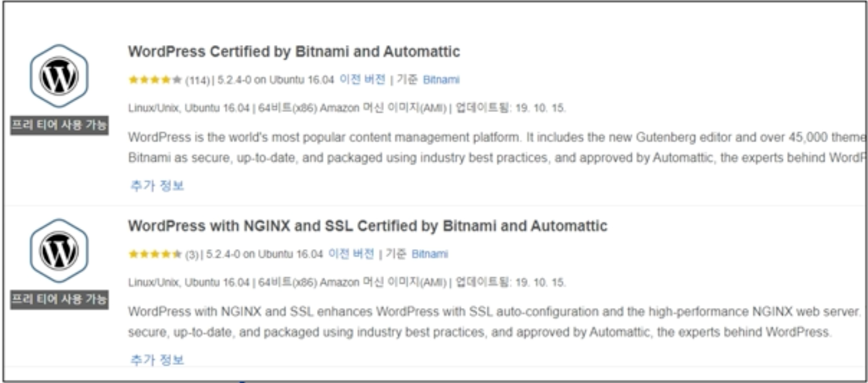Open 'WordPress with NGINX and SSL Certified' title

[367, 225]
